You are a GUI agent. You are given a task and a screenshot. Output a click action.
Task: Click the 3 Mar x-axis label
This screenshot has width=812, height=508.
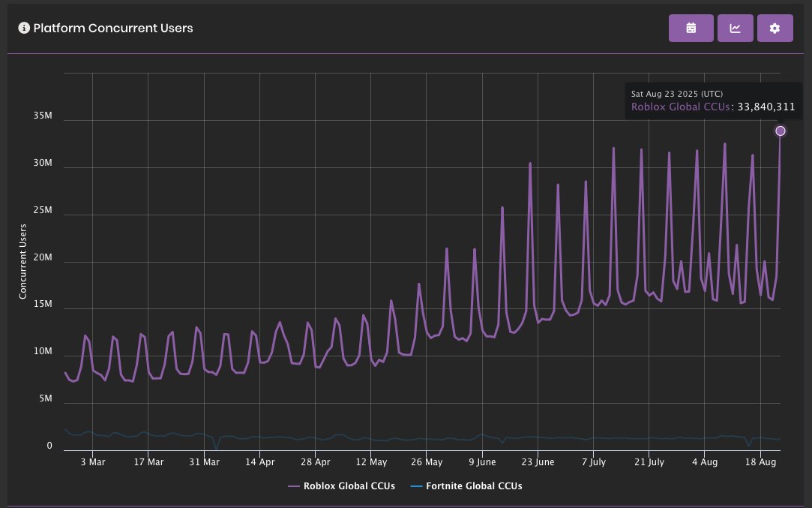pyautogui.click(x=93, y=462)
